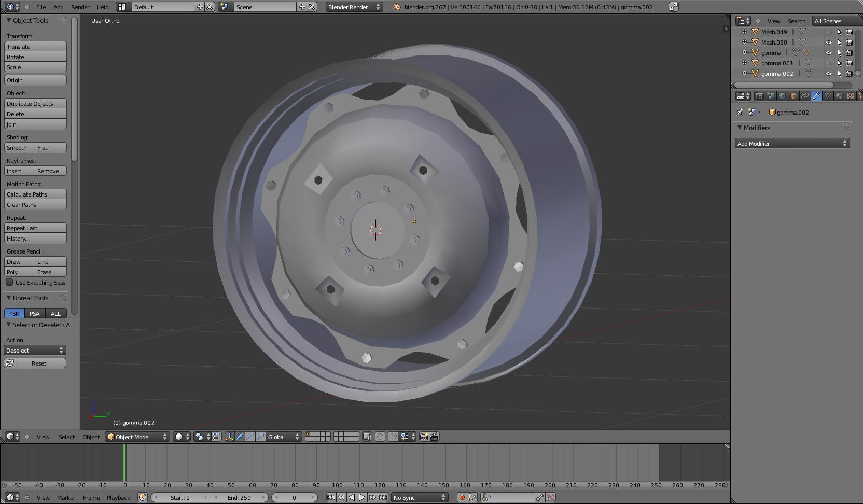Show hidden Mesh.049 via its eye
Viewport: 863px width, 504px height.
click(828, 32)
